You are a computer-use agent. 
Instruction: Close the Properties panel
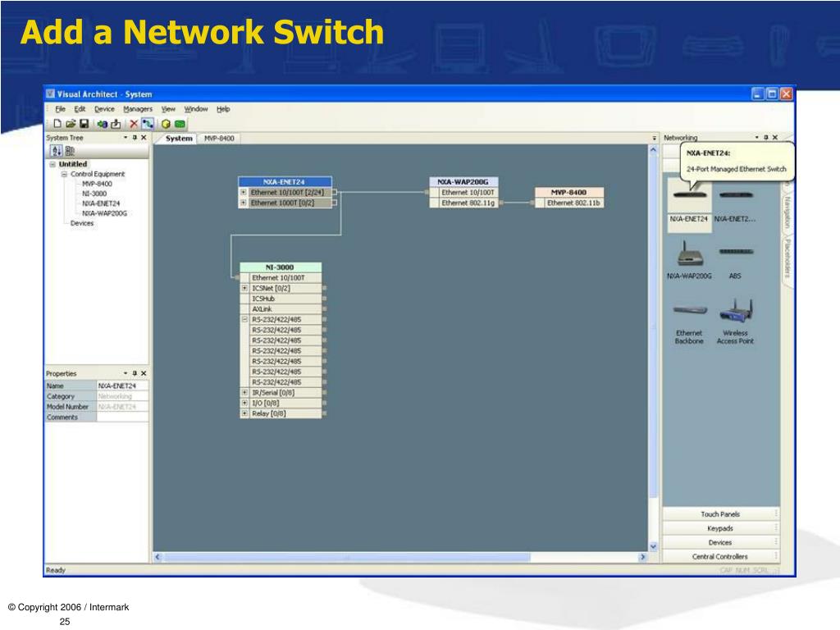point(144,373)
